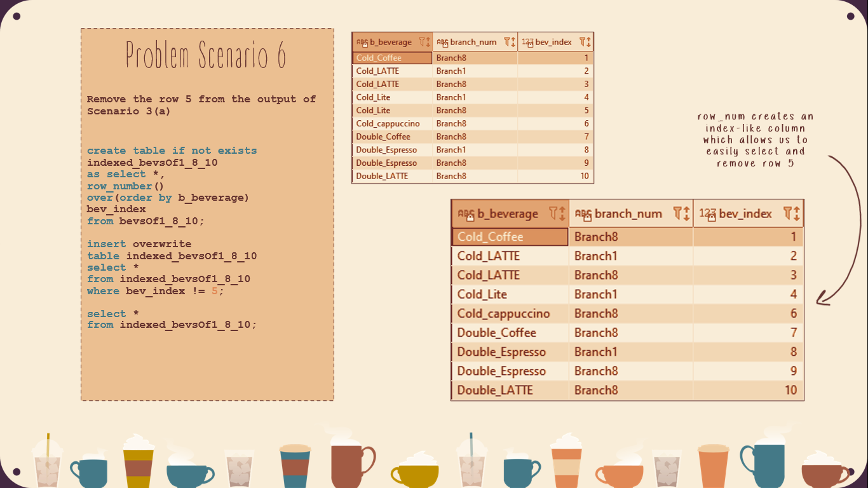
Task: Toggle sort order on the bev_index column
Action: click(588, 41)
